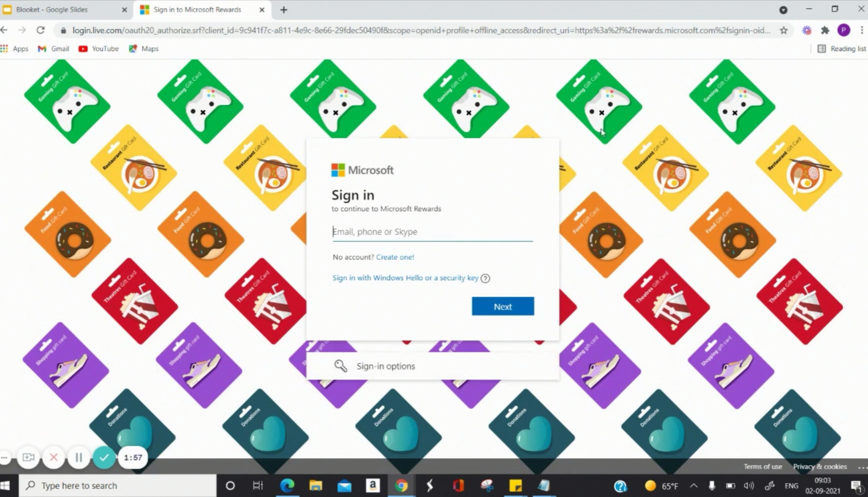Bookmark this page with the star icon
Viewport: 868px width, 497px height.
[x=784, y=30]
